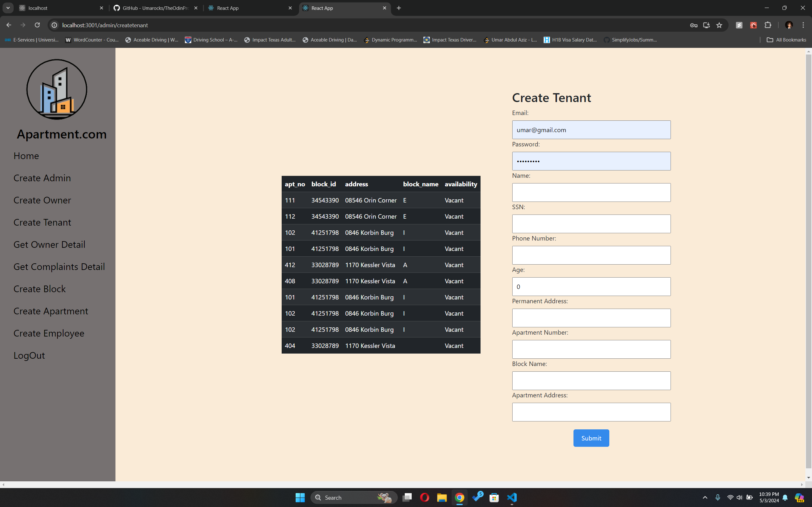Screen dimensions: 812x507
Task: View site information icon in address bar
Action: click(54, 25)
